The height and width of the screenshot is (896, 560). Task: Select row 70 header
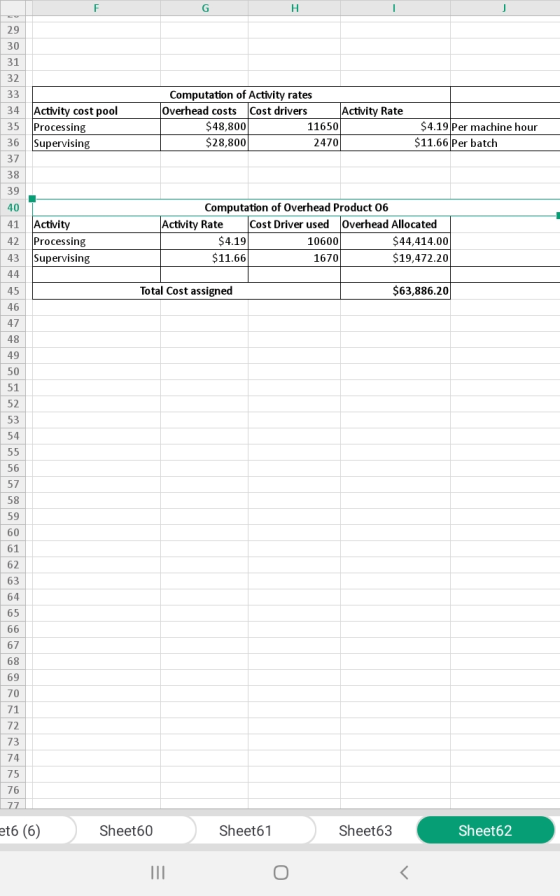click(13, 693)
